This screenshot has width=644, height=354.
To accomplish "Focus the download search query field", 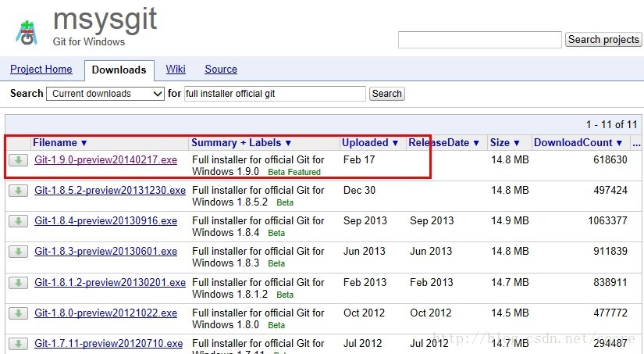I will 275,94.
